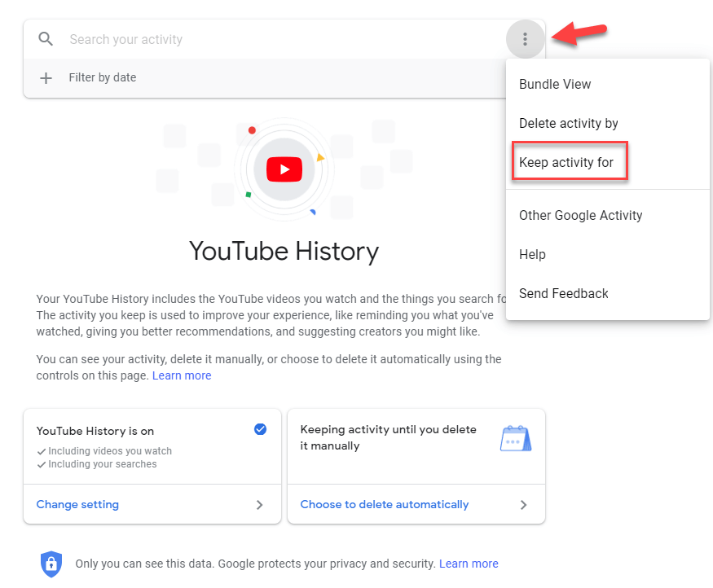Click Choose to delete automatically link

385,504
